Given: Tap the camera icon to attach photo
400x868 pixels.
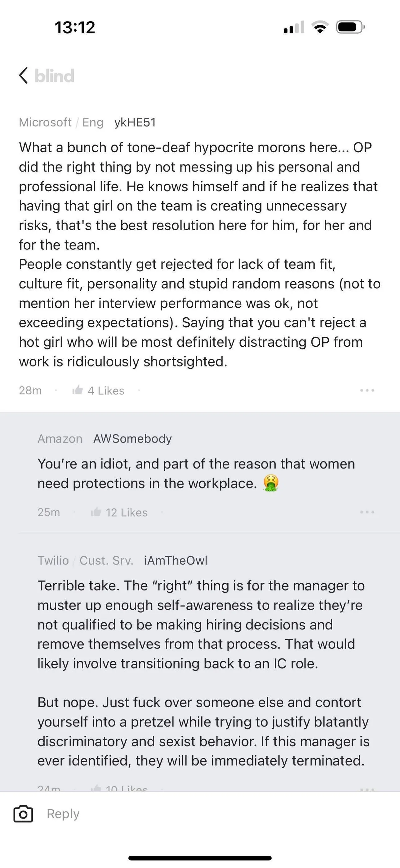Looking at the screenshot, I should pos(23,814).
